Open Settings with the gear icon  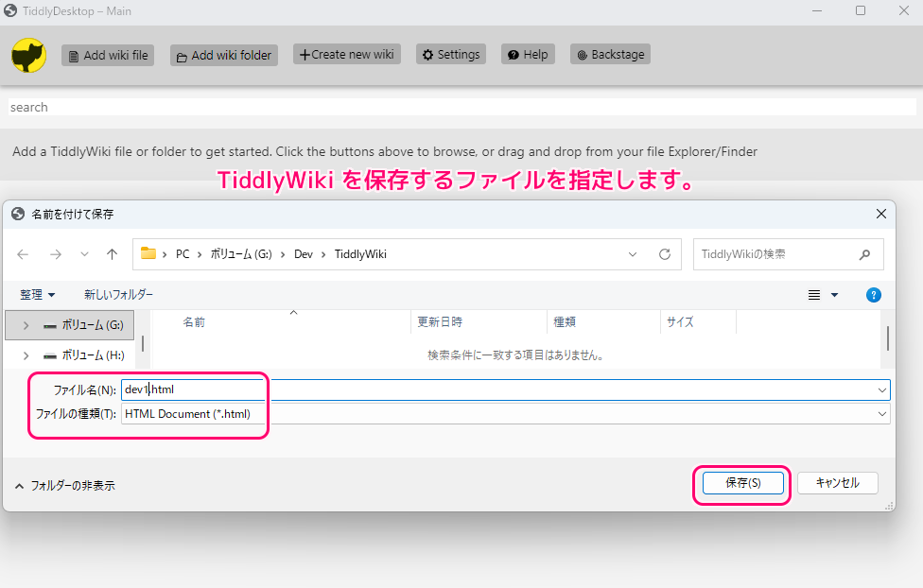click(x=450, y=54)
